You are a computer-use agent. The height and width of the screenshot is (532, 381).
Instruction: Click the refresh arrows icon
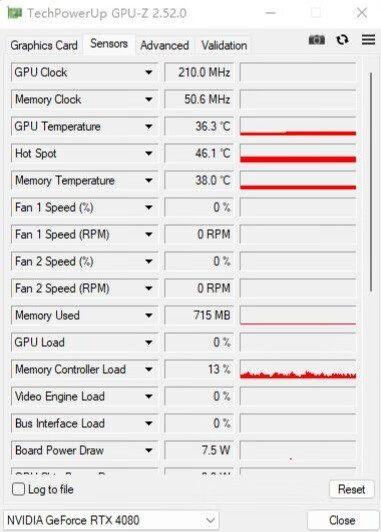click(342, 40)
